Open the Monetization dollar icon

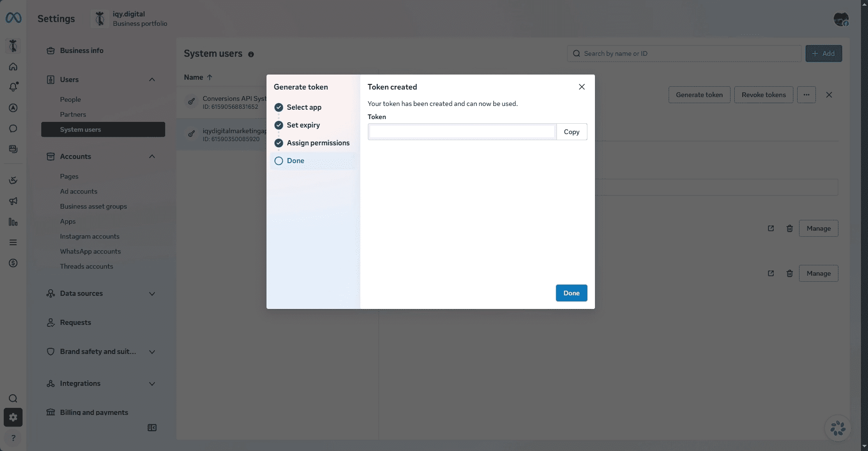coord(13,263)
